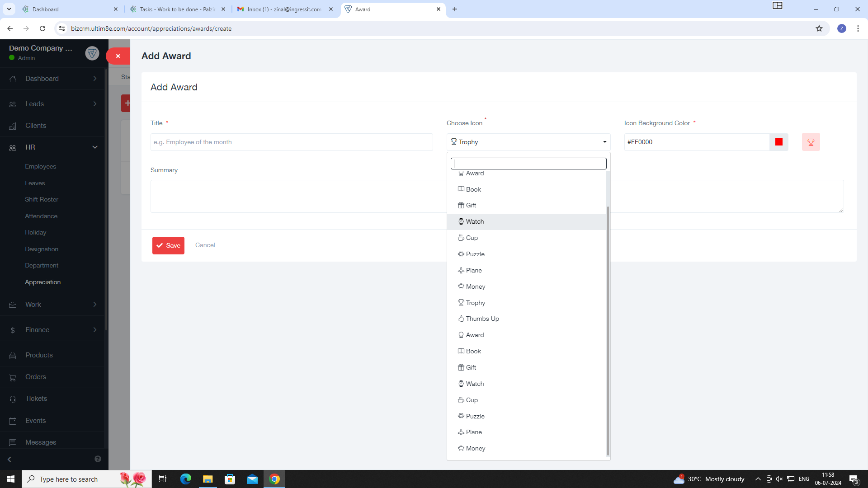This screenshot has height=488, width=868.
Task: Click the red color swatch picker
Action: click(x=778, y=142)
